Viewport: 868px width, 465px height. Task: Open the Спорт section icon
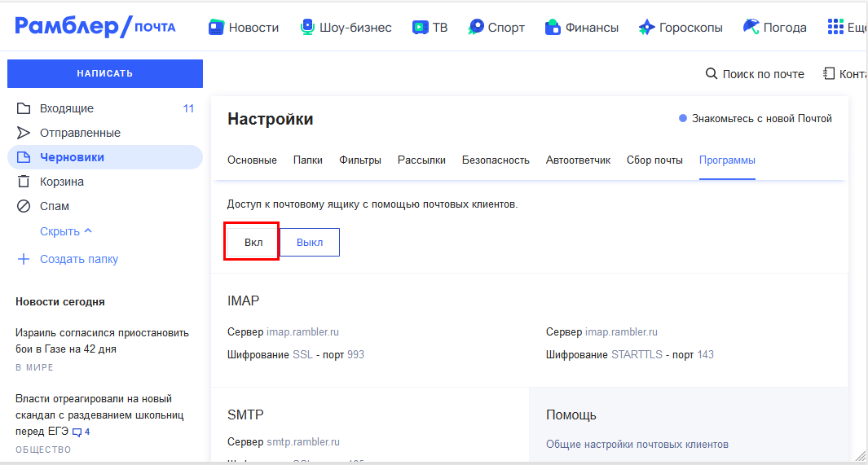[x=476, y=28]
